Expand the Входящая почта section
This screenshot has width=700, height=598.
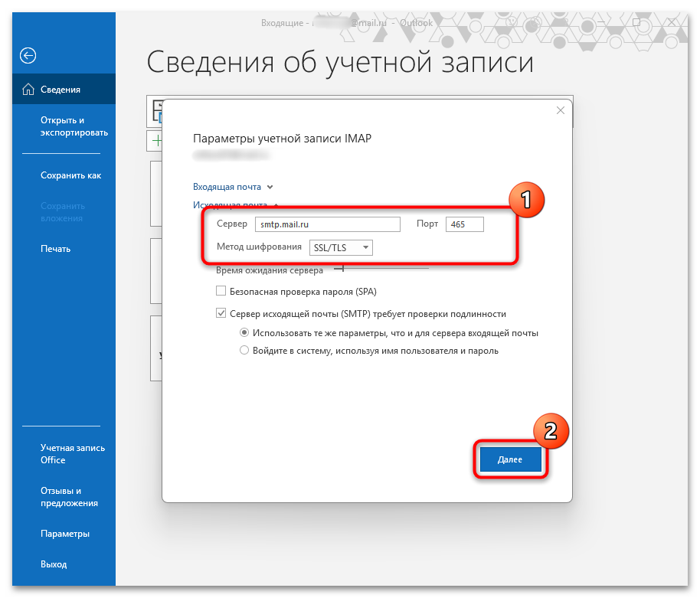coord(233,187)
